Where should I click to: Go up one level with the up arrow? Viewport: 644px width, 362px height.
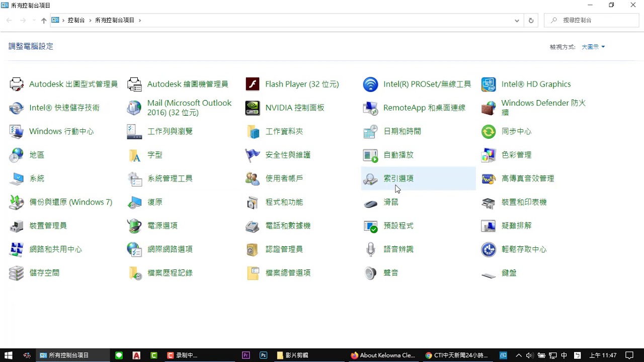tap(44, 21)
